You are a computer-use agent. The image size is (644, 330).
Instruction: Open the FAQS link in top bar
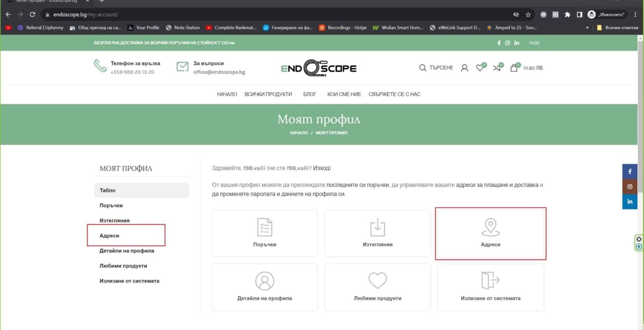coord(534,43)
